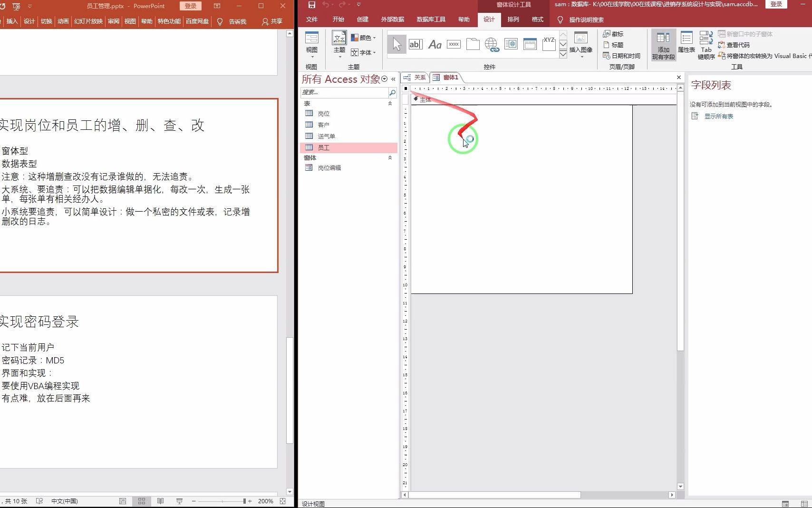Collapse the Tables (表) group

390,103
